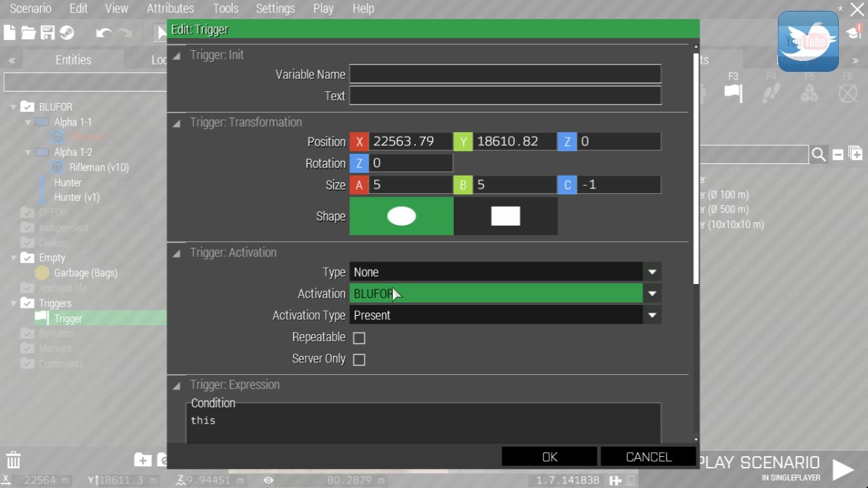Toggle the BLUFOR layer checkbox
The image size is (868, 488).
point(27,106)
